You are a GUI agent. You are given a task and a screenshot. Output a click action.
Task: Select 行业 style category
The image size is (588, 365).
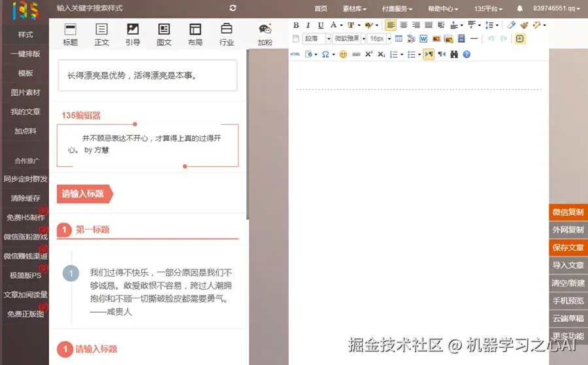click(x=227, y=35)
